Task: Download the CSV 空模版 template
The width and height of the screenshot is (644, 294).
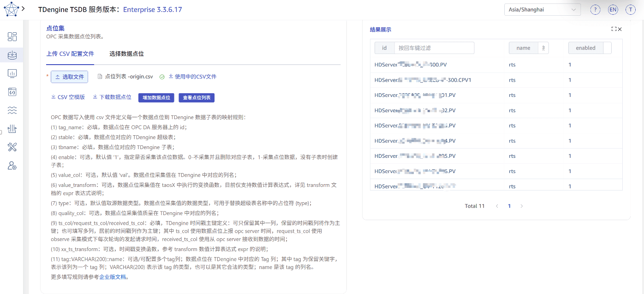Action: coord(68,97)
